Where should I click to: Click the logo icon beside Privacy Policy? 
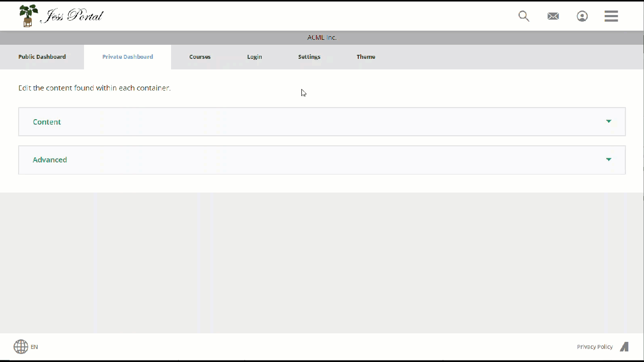pos(624,346)
